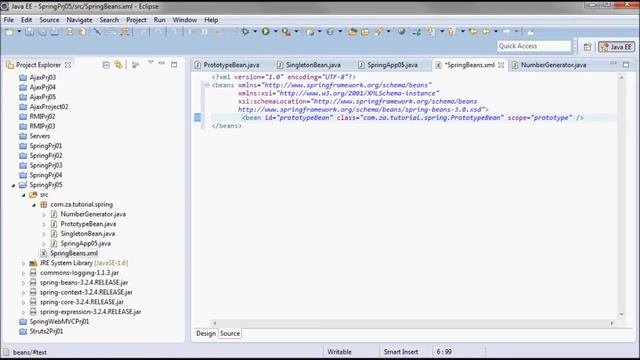
Task: Maximize the Project Explorer panel
Action: pyautogui.click(x=174, y=64)
